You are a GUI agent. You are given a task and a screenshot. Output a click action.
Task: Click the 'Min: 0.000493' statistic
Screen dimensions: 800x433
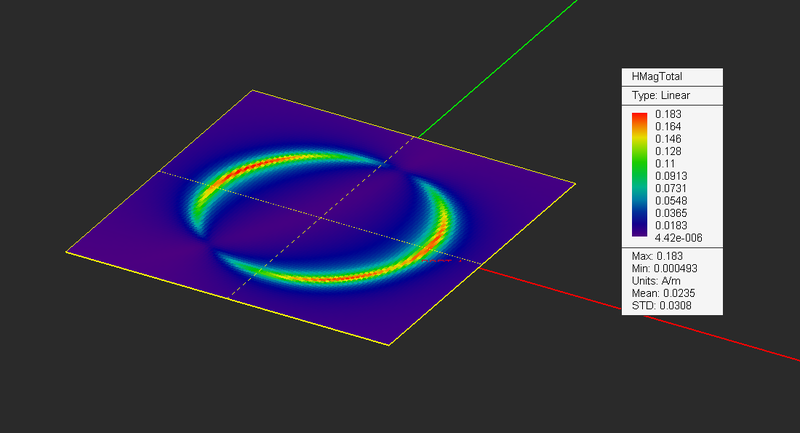pyautogui.click(x=664, y=268)
